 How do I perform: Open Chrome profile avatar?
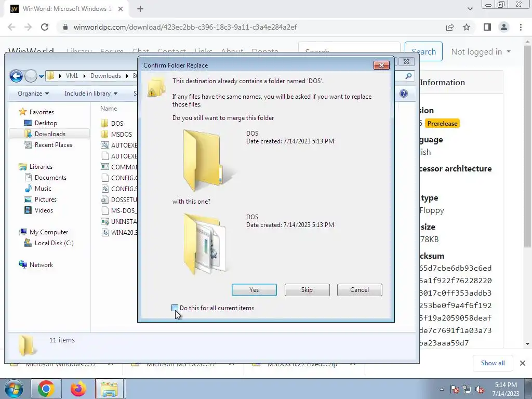(504, 27)
